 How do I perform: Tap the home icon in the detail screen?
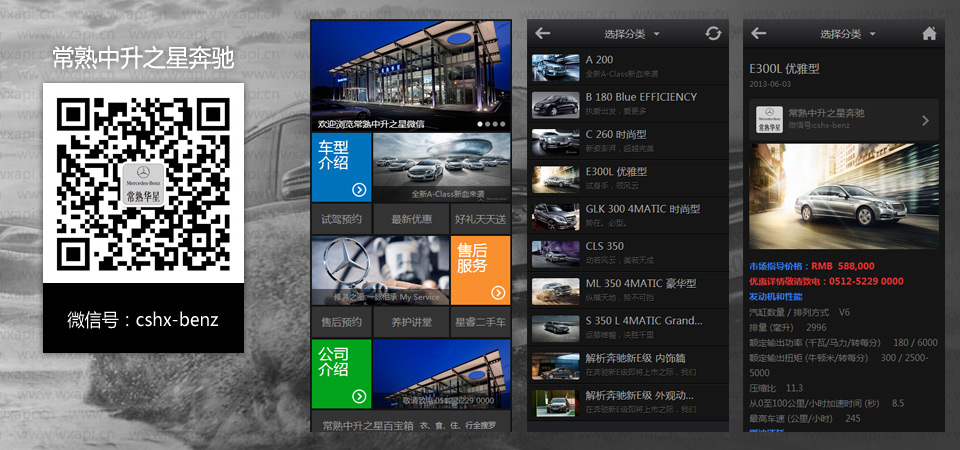(929, 34)
